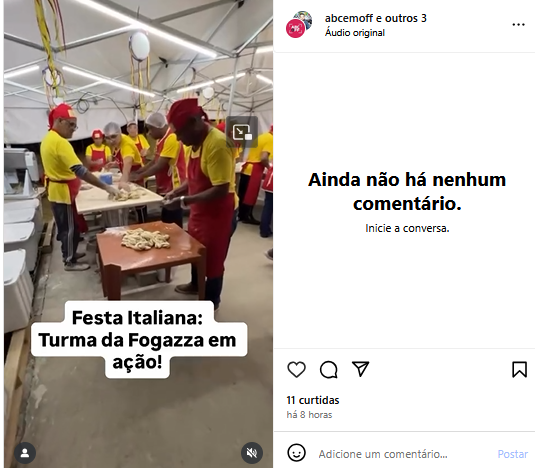Open the 'há 8 horas' timestamp link
The height and width of the screenshot is (468, 535).
(309, 415)
